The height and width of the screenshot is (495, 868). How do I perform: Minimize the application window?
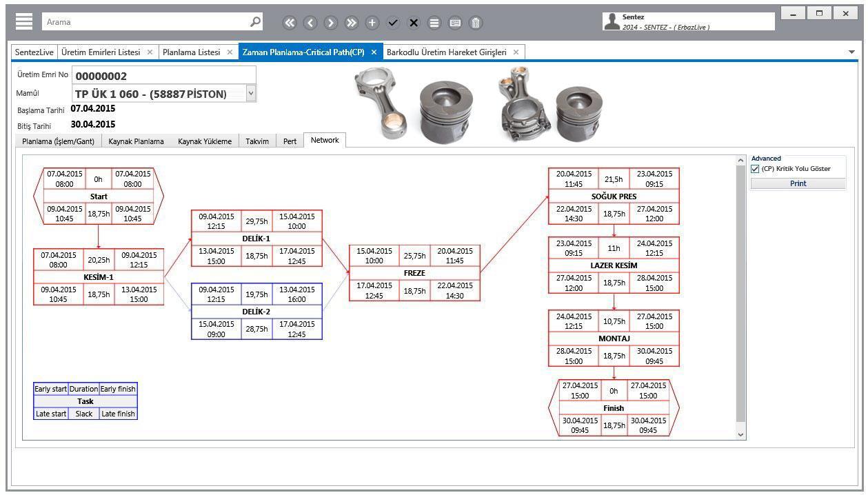(x=794, y=13)
